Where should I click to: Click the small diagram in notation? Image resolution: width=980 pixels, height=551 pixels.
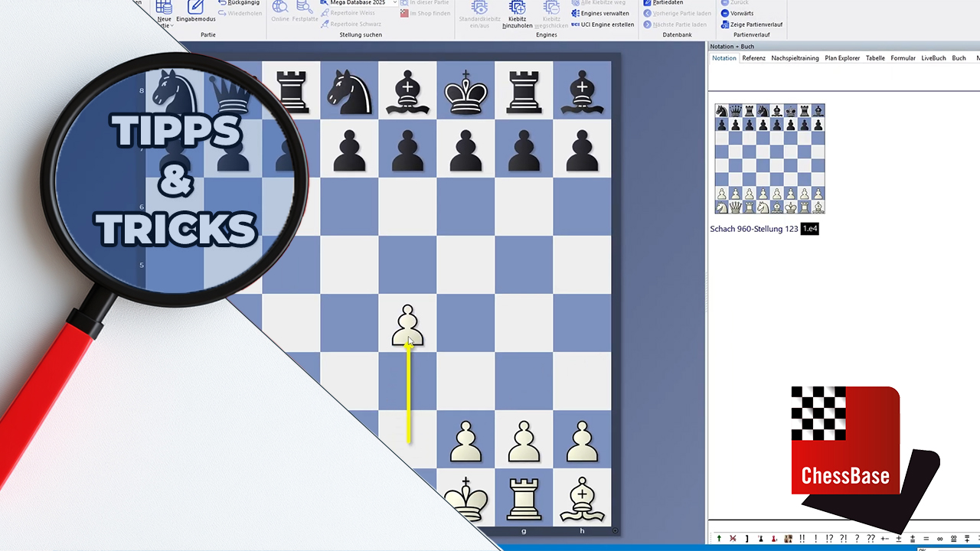tap(769, 158)
